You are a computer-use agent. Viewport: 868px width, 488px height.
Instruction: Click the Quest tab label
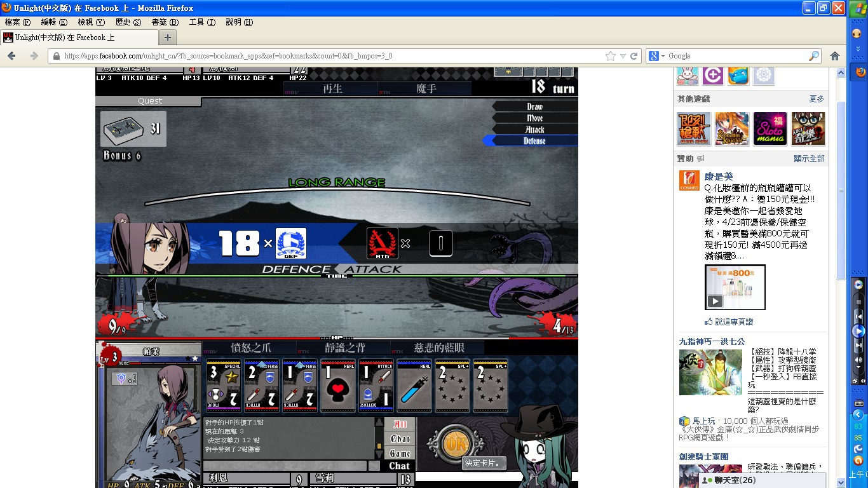click(150, 101)
